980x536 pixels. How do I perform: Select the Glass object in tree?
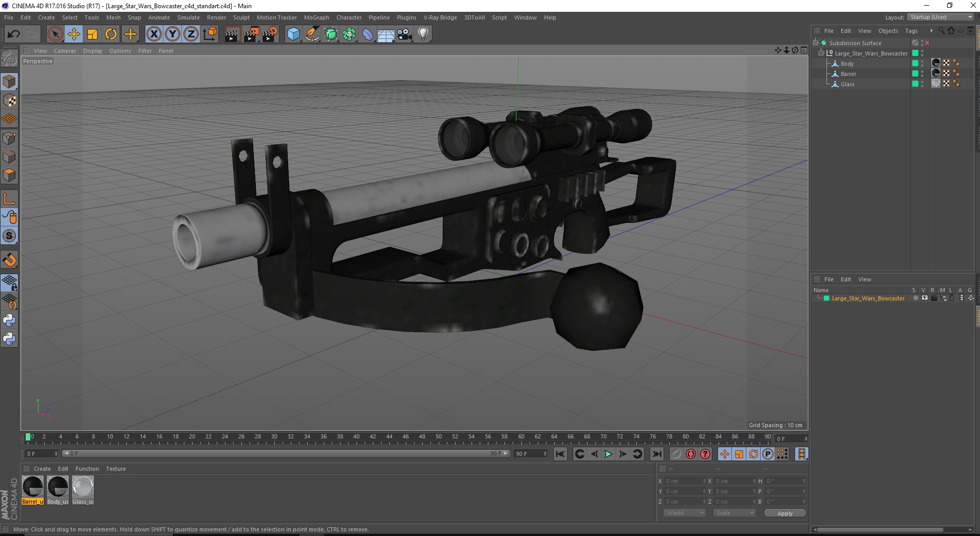(x=847, y=84)
